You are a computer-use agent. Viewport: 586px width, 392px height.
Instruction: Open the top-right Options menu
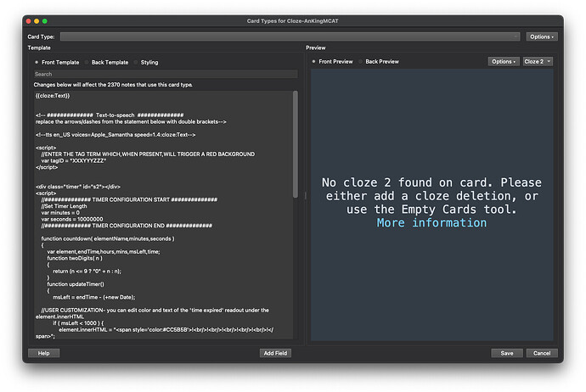tap(541, 36)
